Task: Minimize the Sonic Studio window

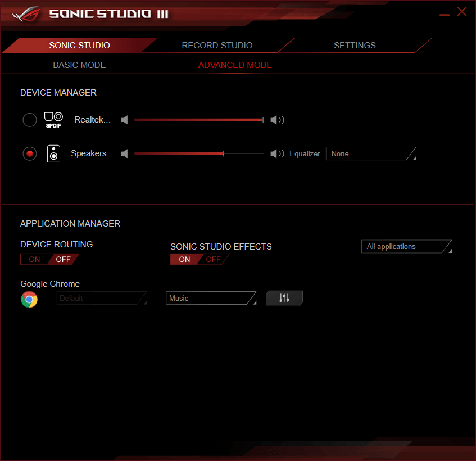Action: click(445, 15)
